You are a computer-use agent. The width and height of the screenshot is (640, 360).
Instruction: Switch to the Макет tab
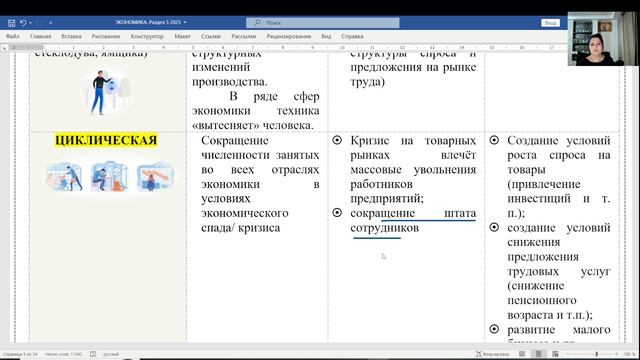[182, 36]
